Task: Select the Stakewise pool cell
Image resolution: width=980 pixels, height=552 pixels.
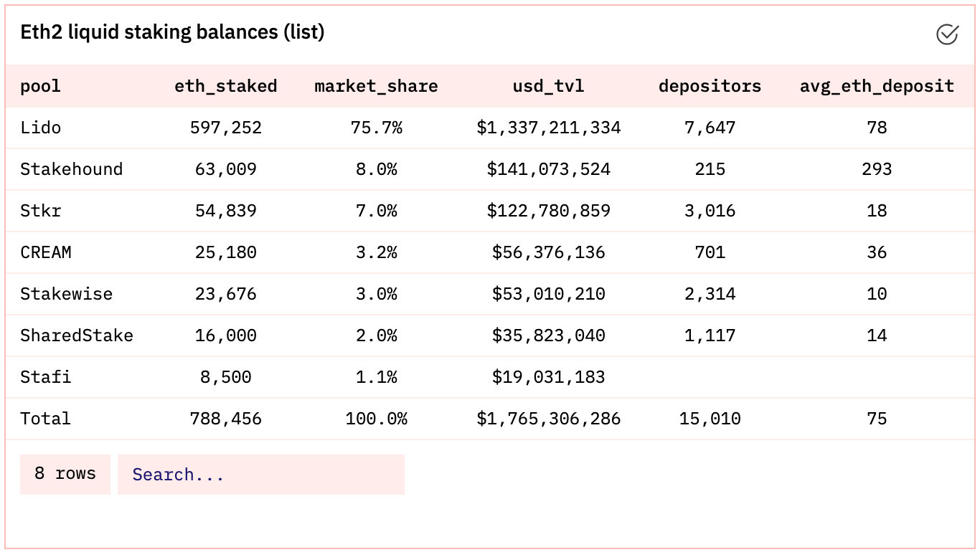Action: (x=67, y=294)
